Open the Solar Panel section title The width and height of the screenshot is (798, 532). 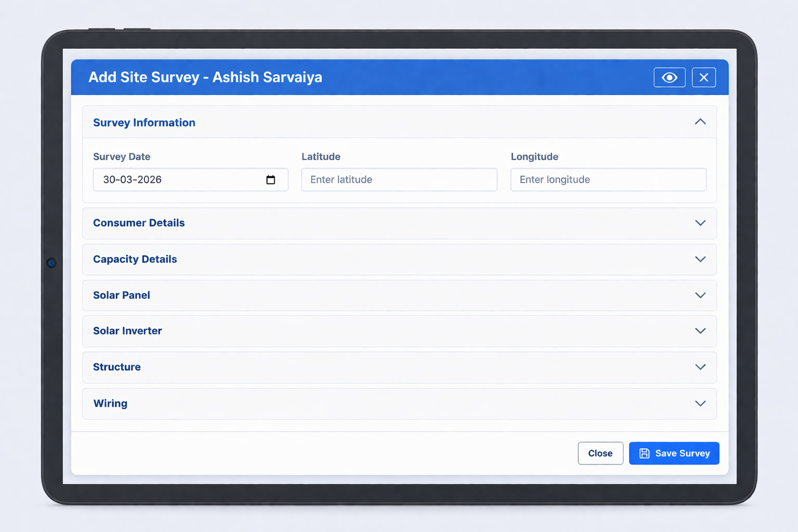pyautogui.click(x=122, y=295)
